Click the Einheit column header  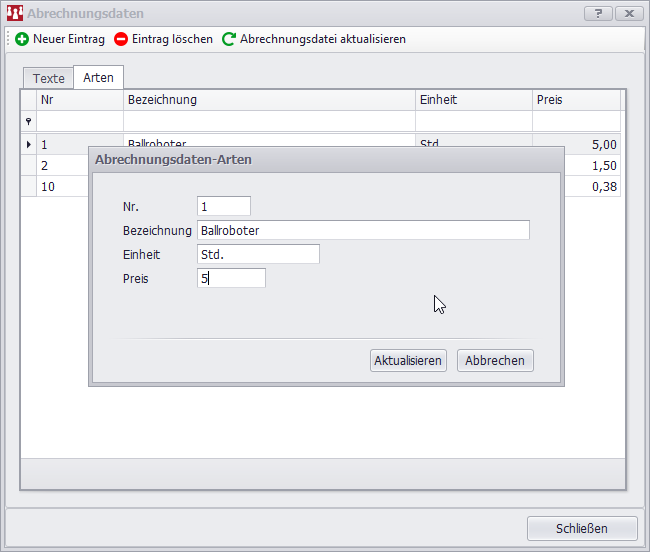[473, 100]
